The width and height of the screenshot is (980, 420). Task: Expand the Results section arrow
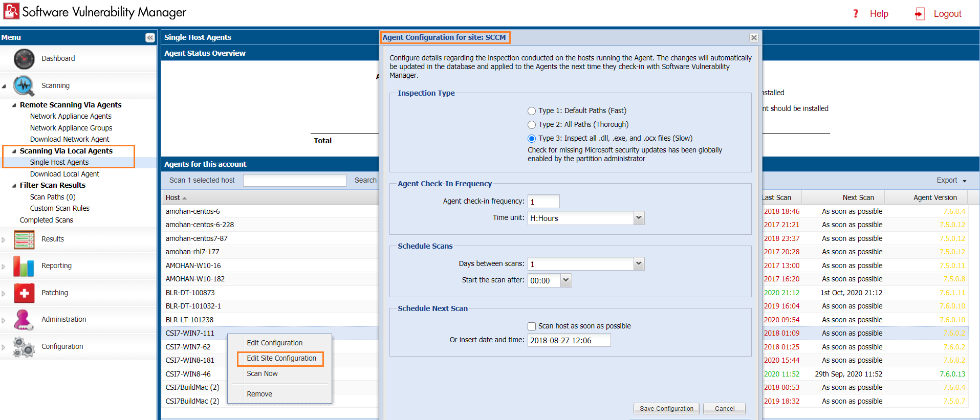[4, 240]
